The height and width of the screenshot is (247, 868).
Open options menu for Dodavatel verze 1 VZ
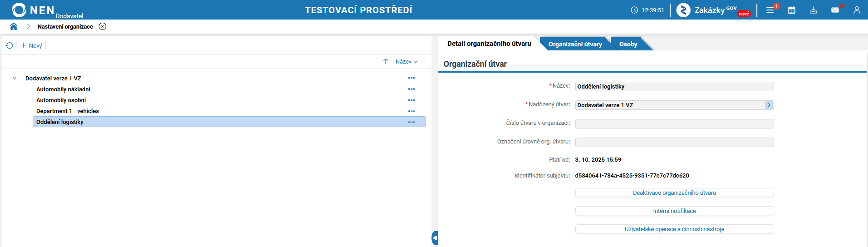coord(412,78)
